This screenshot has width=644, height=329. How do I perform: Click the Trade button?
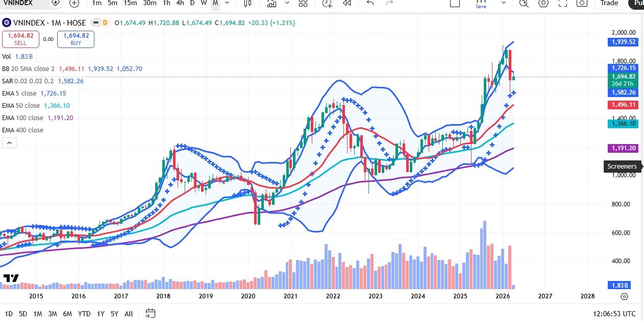point(609,3)
